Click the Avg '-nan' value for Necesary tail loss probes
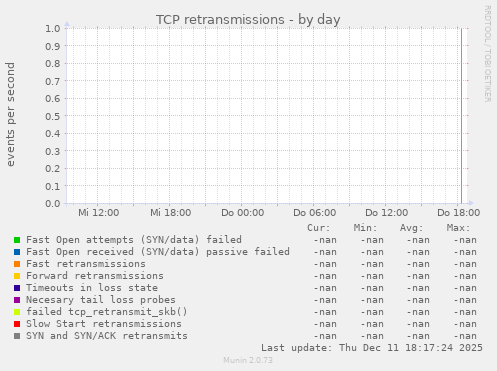 coord(418,300)
